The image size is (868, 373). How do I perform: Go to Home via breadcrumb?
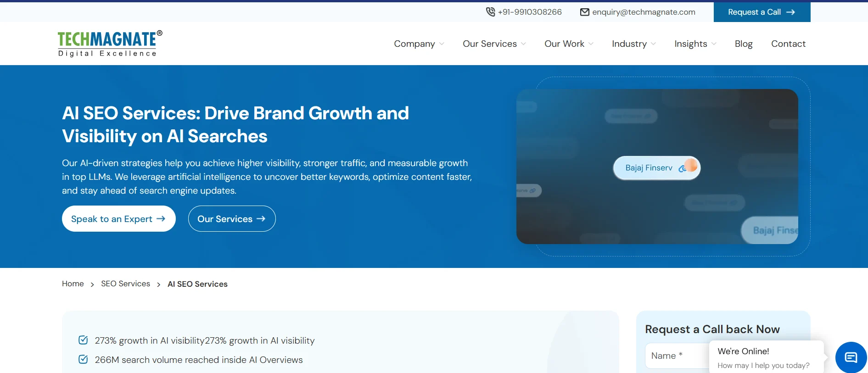[73, 284]
